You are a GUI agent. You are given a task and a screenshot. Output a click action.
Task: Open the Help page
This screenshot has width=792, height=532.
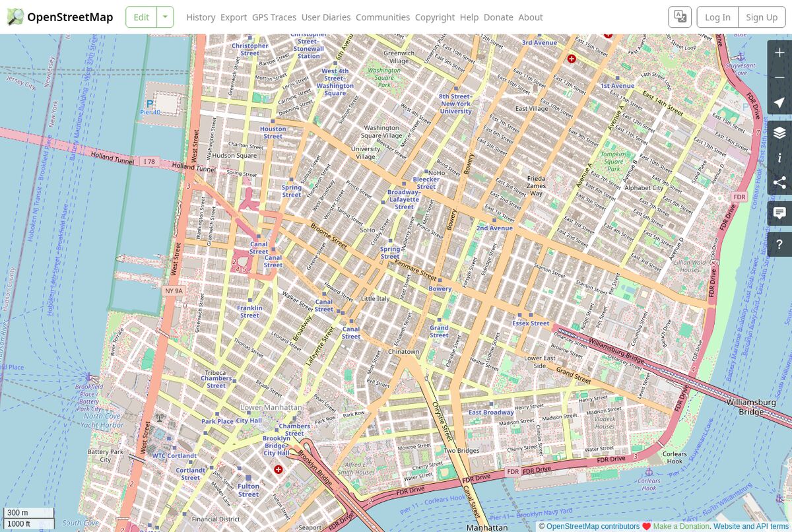coord(469,17)
